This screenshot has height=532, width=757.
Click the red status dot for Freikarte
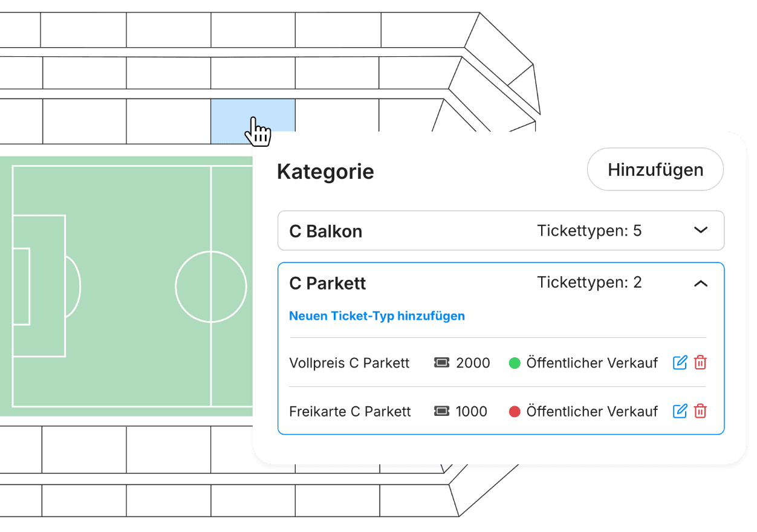515,412
